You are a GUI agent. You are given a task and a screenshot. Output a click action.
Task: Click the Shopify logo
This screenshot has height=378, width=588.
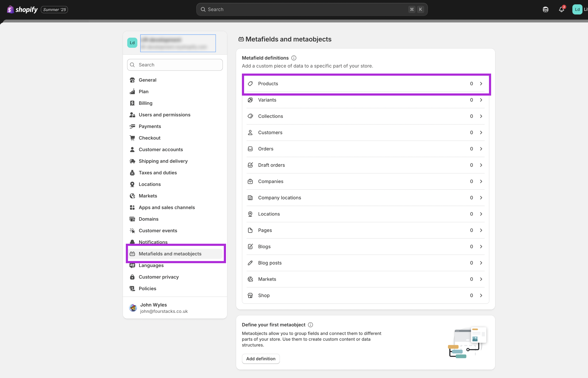click(x=22, y=10)
